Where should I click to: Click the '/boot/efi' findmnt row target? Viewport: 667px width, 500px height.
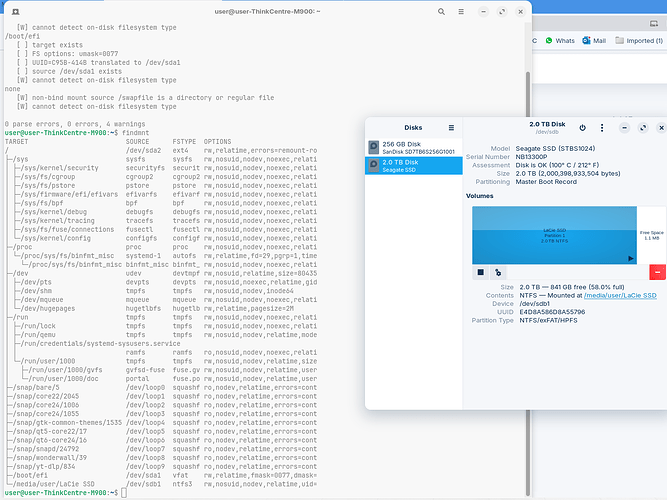pyautogui.click(x=30, y=475)
